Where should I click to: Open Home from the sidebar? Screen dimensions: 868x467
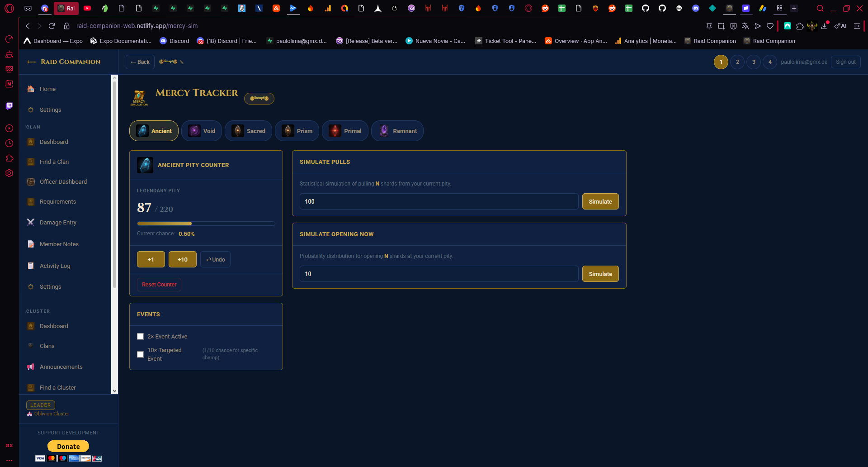coord(47,89)
